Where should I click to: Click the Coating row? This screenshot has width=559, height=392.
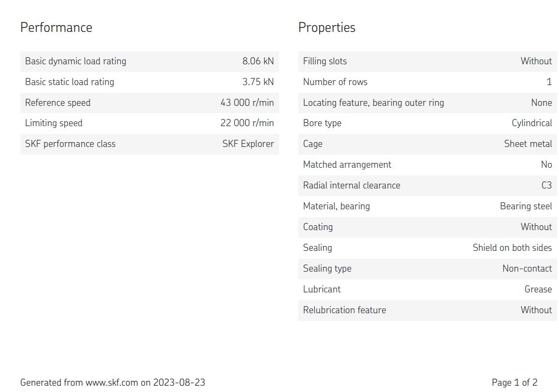pyautogui.click(x=427, y=227)
